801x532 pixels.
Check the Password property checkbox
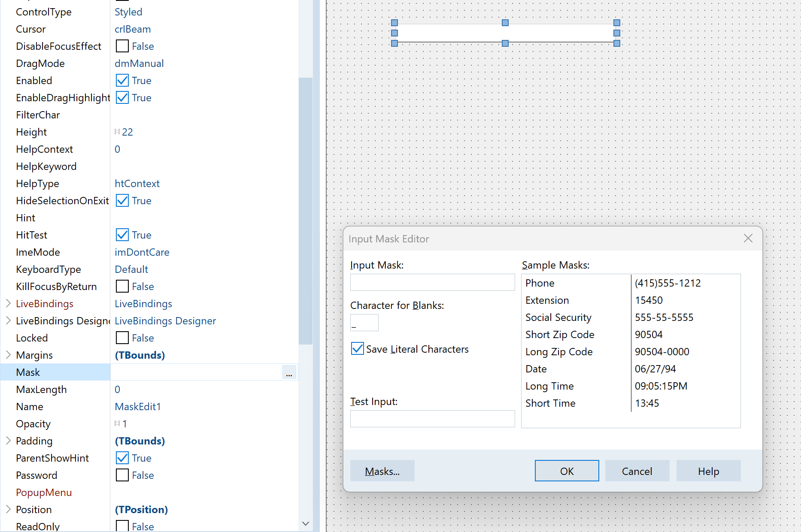tap(122, 475)
